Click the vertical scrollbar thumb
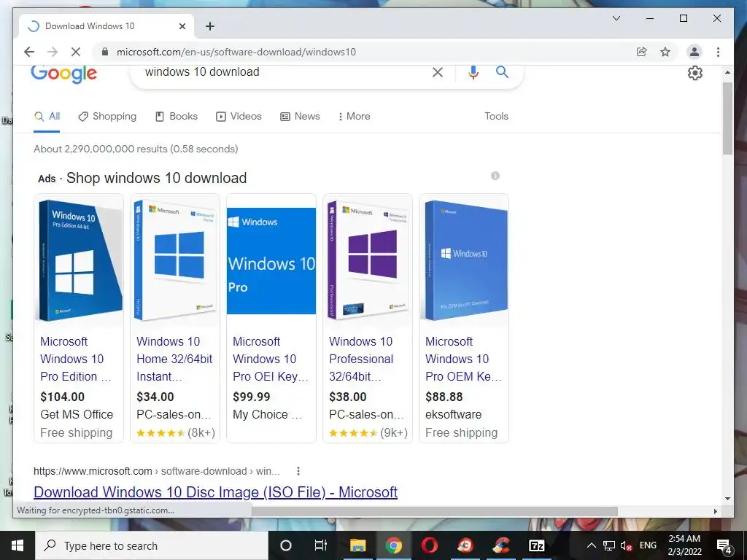This screenshot has width=747, height=560. (727, 118)
